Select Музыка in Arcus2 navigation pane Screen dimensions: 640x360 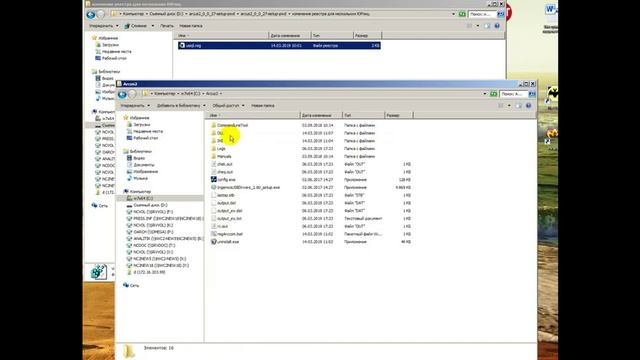(141, 178)
